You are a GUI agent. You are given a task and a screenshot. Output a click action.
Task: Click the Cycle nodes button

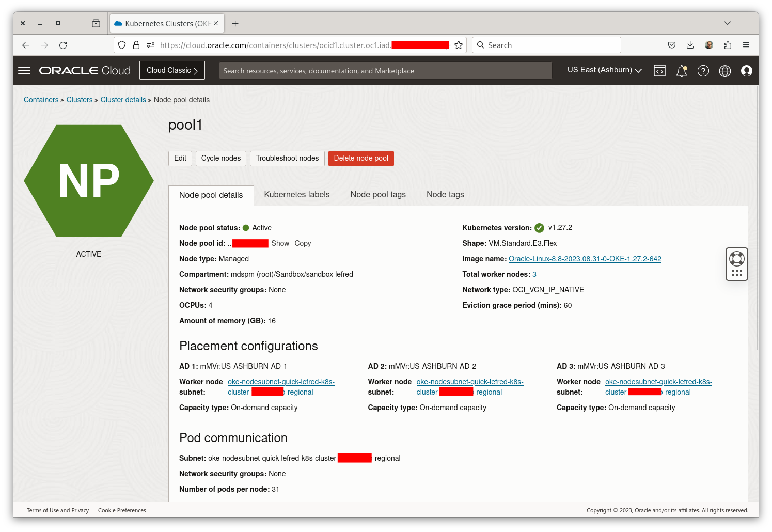[x=221, y=159]
